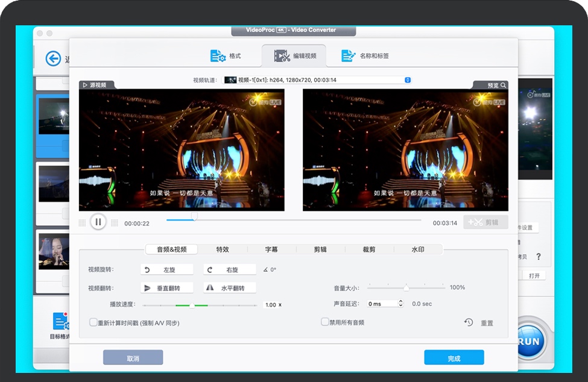The image size is (588, 382).
Task: Open the Name and Tags (名称和标签) tab
Action: [365, 56]
